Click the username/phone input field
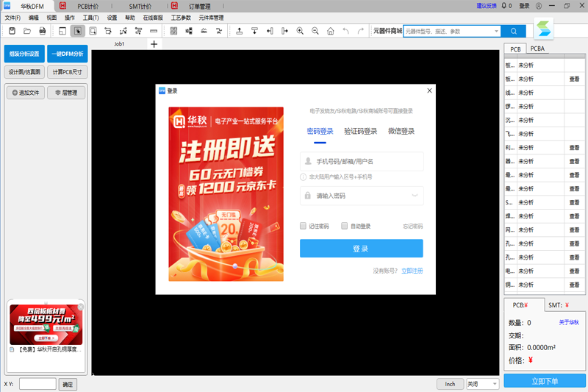 click(362, 161)
